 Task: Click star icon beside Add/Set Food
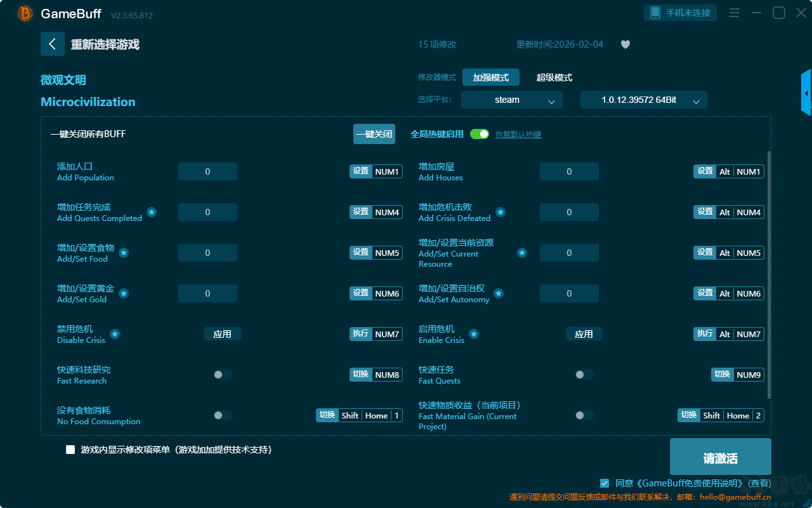pos(124,253)
